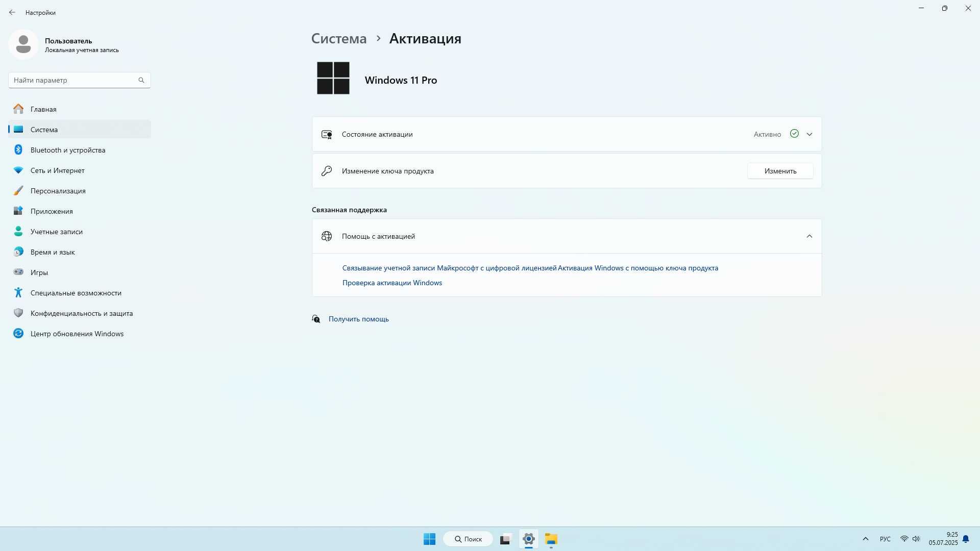Click the Персонализация brush icon
The height and width of the screenshot is (551, 980).
point(18,190)
